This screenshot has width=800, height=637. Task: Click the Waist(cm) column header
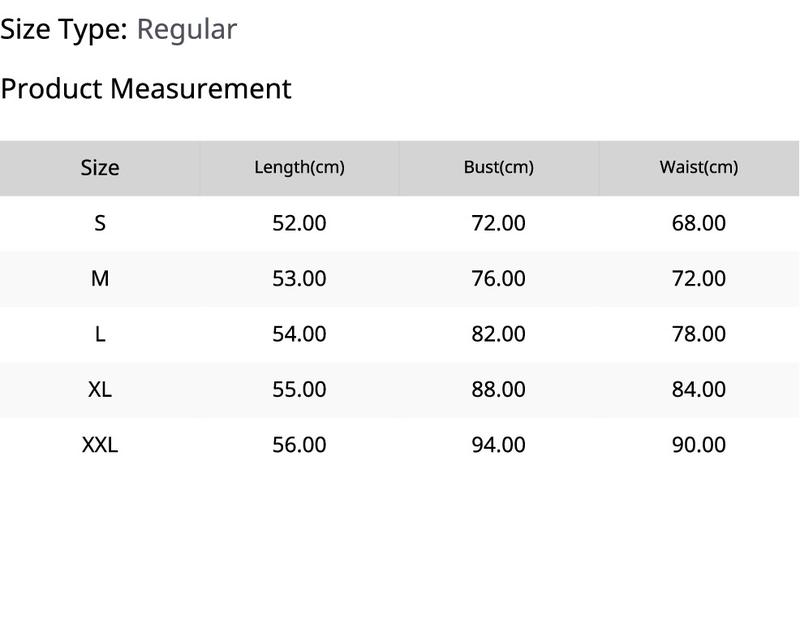point(698,167)
